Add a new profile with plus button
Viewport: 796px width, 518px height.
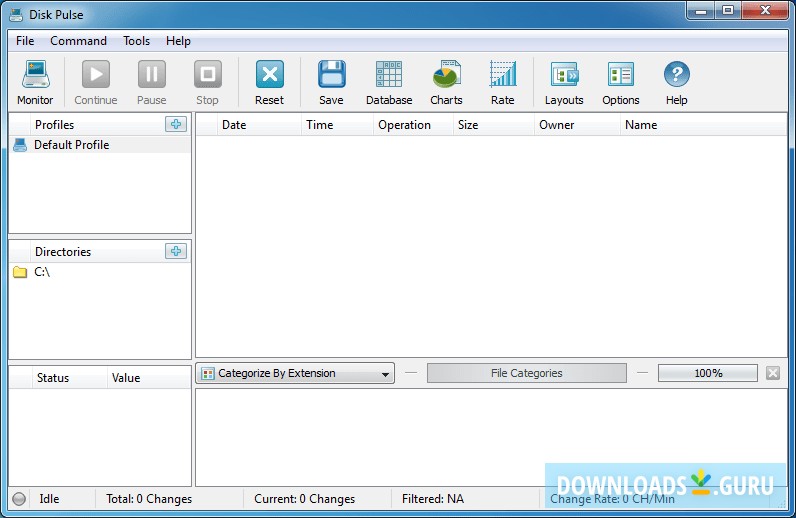pos(176,124)
